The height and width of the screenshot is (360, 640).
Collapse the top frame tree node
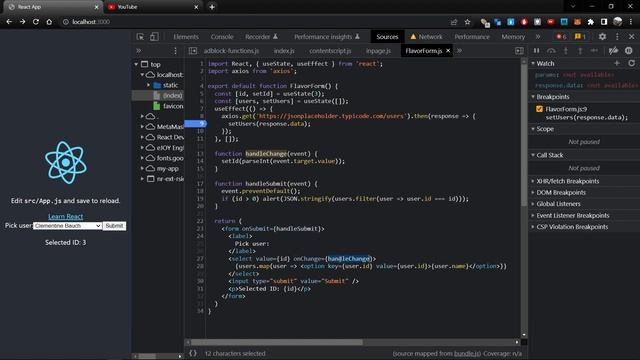[x=136, y=64]
